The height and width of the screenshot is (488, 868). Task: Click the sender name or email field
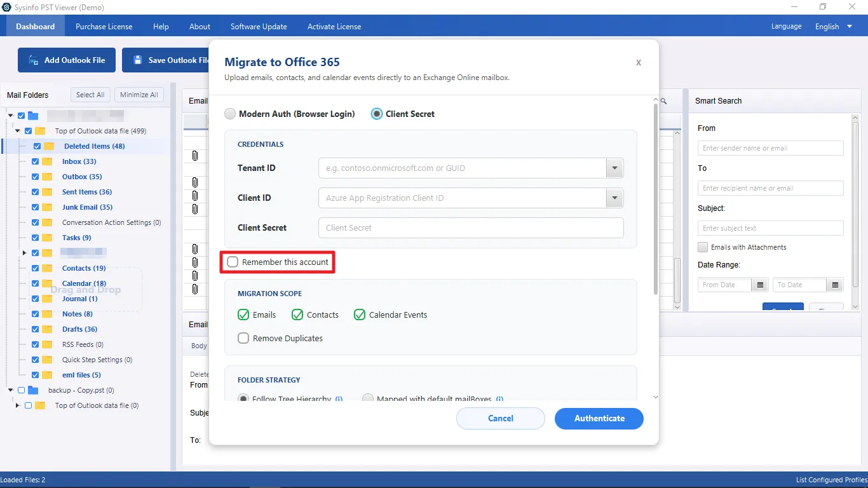pos(771,148)
